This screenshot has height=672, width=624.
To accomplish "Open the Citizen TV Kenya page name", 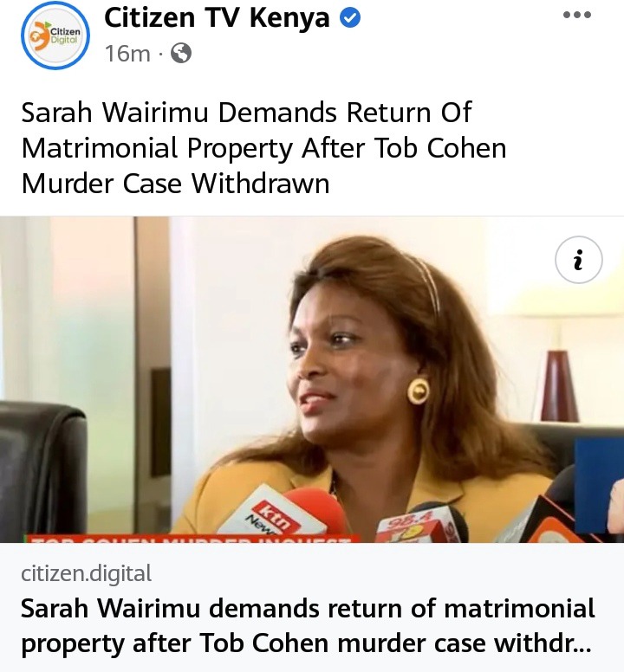I will coord(217,18).
